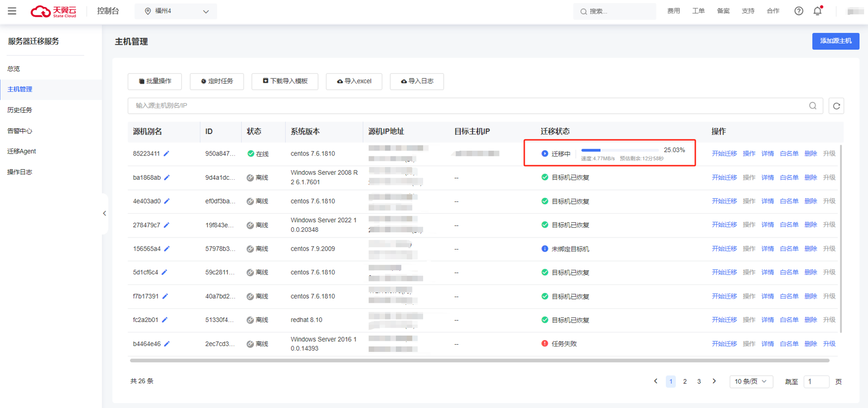Open the region selector 福州4

click(176, 11)
